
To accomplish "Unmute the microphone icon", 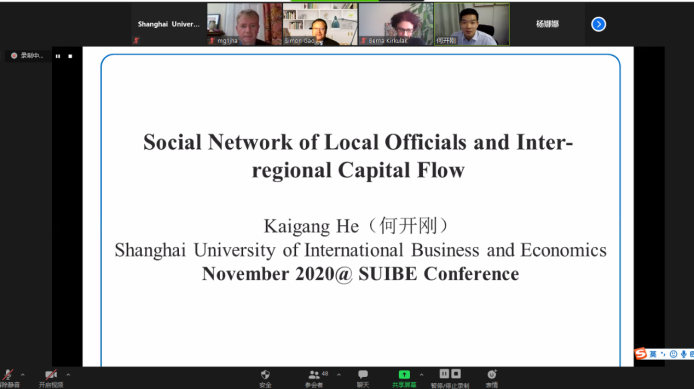I will (8, 375).
